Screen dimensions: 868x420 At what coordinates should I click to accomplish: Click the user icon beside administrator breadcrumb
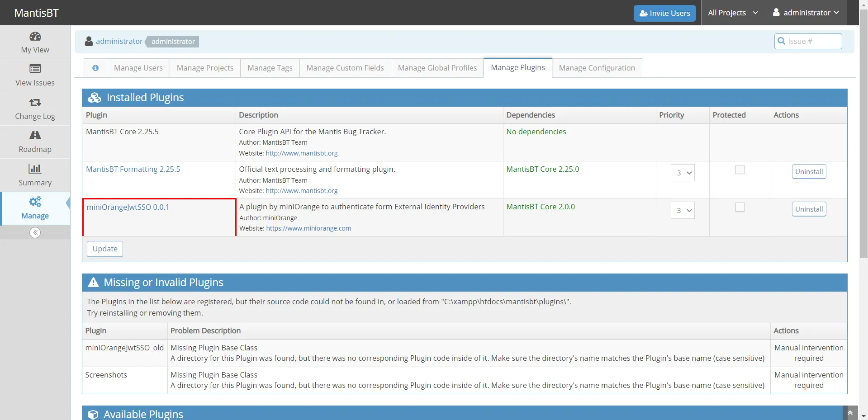pyautogui.click(x=89, y=41)
